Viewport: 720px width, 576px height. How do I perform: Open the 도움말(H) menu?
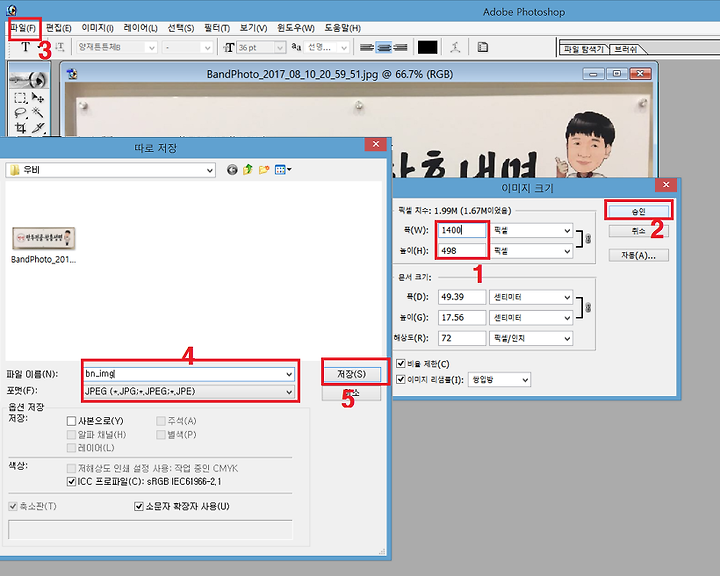pos(343,28)
